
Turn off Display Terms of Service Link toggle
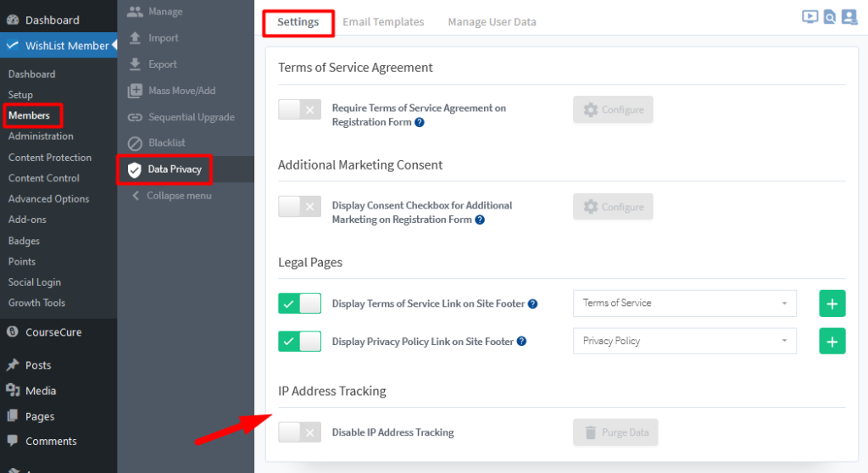coord(299,303)
